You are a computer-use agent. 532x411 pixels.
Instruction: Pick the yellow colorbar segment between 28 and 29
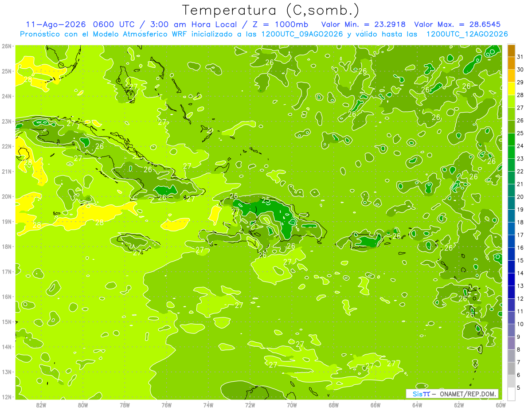(x=511, y=88)
